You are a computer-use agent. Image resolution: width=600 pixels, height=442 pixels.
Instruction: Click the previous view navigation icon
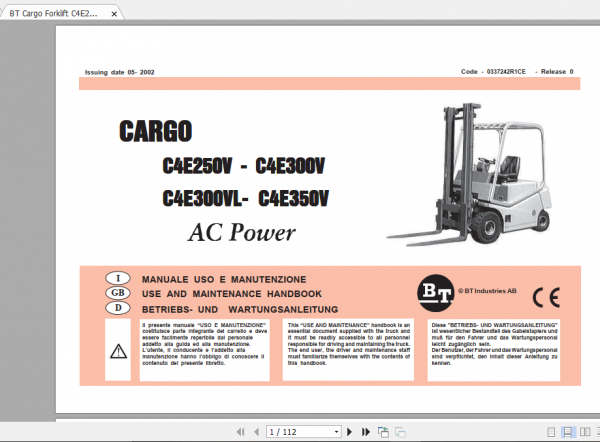(x=383, y=432)
